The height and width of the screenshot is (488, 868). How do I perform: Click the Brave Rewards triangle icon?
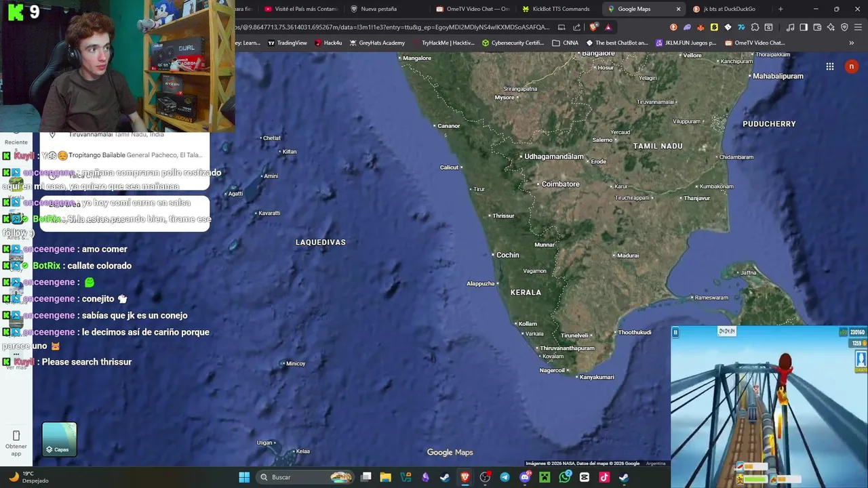(608, 27)
